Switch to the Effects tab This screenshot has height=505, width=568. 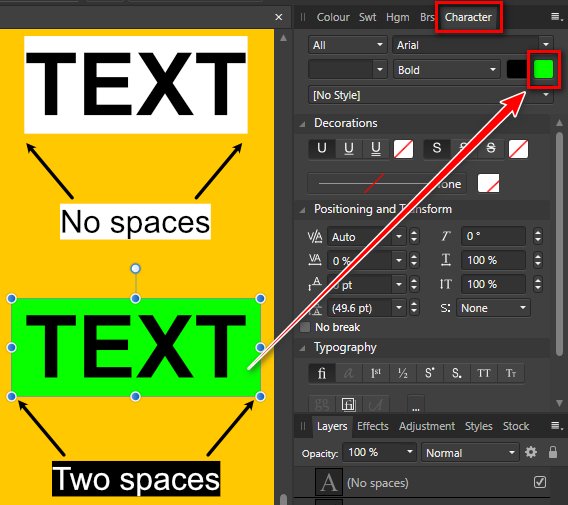pos(373,426)
